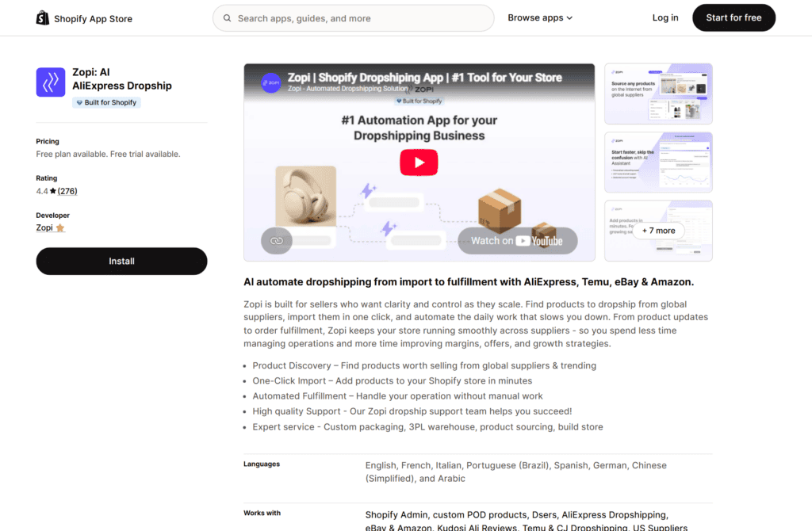Show the + 7 more screenshots
Image resolution: width=812 pixels, height=531 pixels.
tap(658, 231)
